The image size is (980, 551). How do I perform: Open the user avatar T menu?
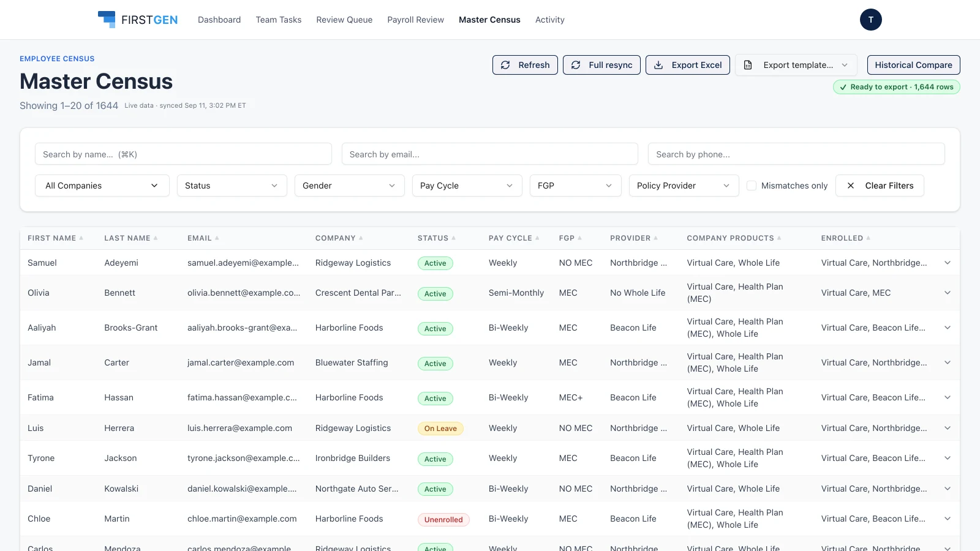click(870, 20)
